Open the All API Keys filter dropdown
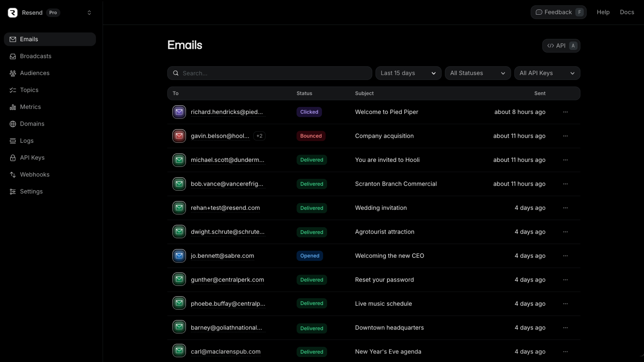644x362 pixels. [547, 73]
